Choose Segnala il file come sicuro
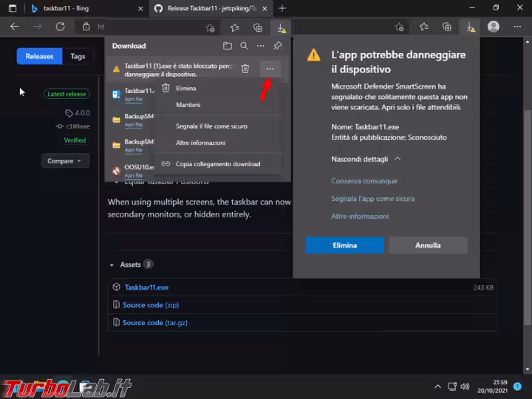Image resolution: width=532 pixels, height=399 pixels. 211,126
